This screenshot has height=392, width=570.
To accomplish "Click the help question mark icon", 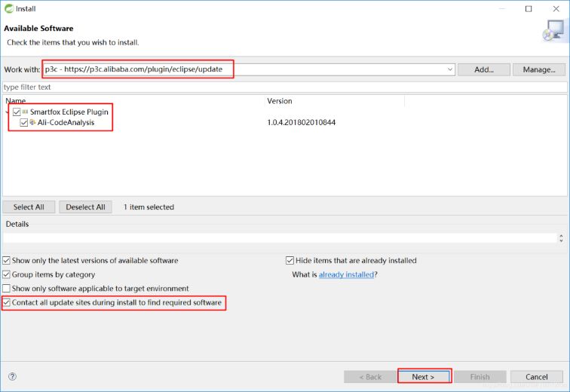I will click(12, 376).
